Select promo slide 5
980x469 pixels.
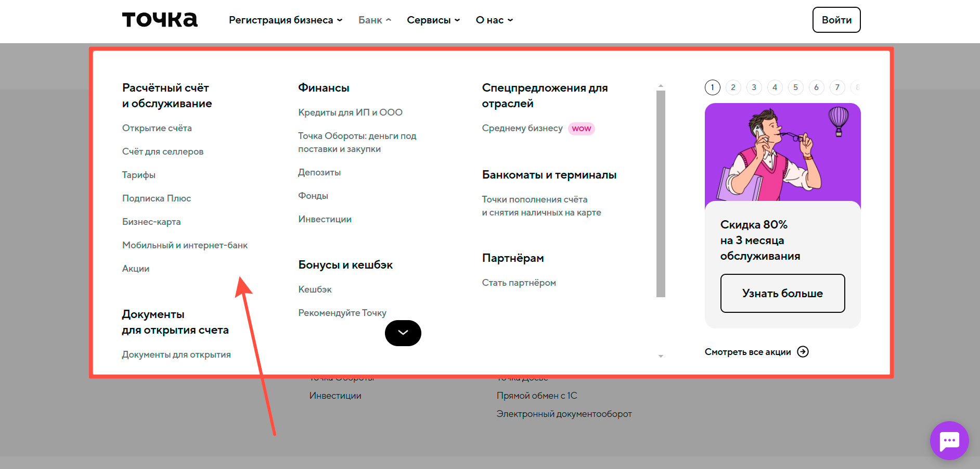tap(796, 87)
